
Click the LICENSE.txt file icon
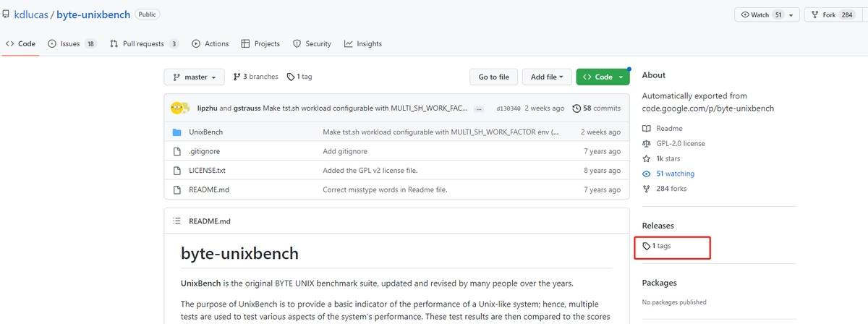click(x=176, y=171)
